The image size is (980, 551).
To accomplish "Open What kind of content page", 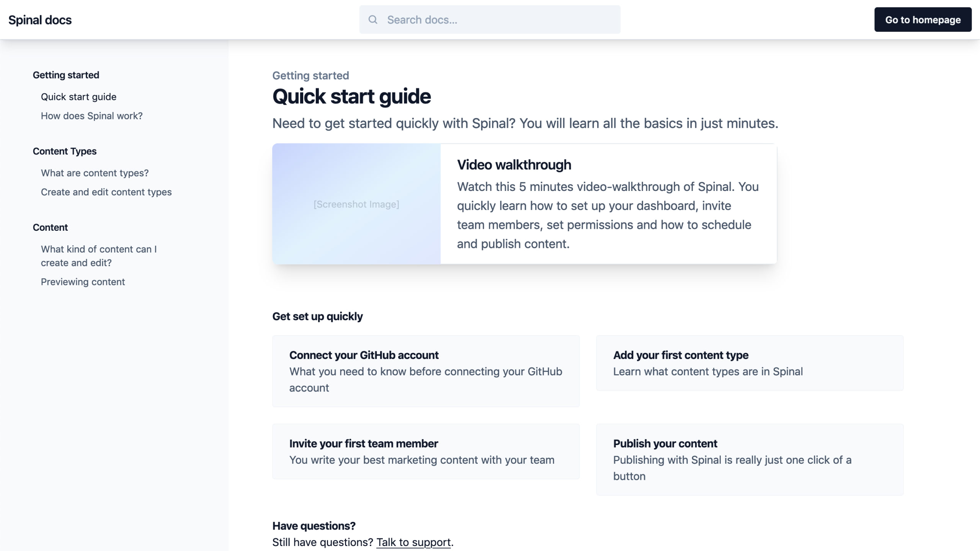I will [98, 256].
